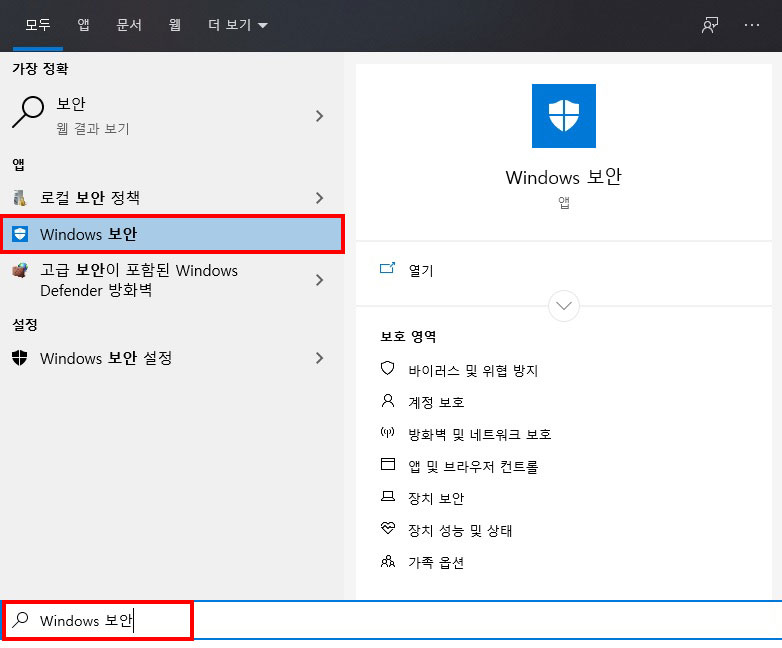Screen dimensions: 782x648
Task: Click the Defender 방화벽 brick wall icon
Action: click(x=20, y=271)
